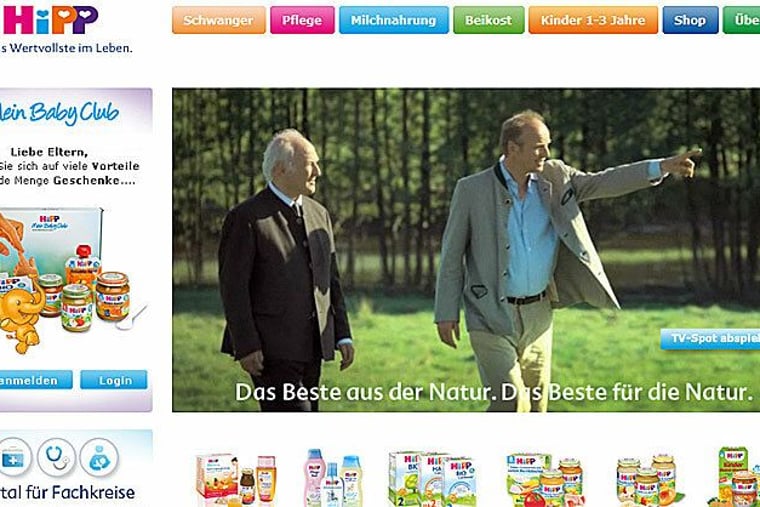Go to the Beikost section
This screenshot has width=760, height=507.
(x=489, y=20)
